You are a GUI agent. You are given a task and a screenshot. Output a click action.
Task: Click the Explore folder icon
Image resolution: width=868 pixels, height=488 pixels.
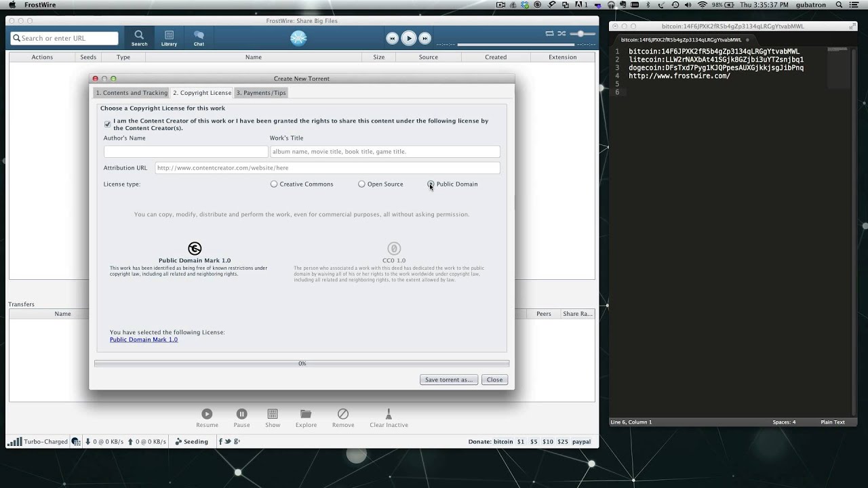(306, 413)
